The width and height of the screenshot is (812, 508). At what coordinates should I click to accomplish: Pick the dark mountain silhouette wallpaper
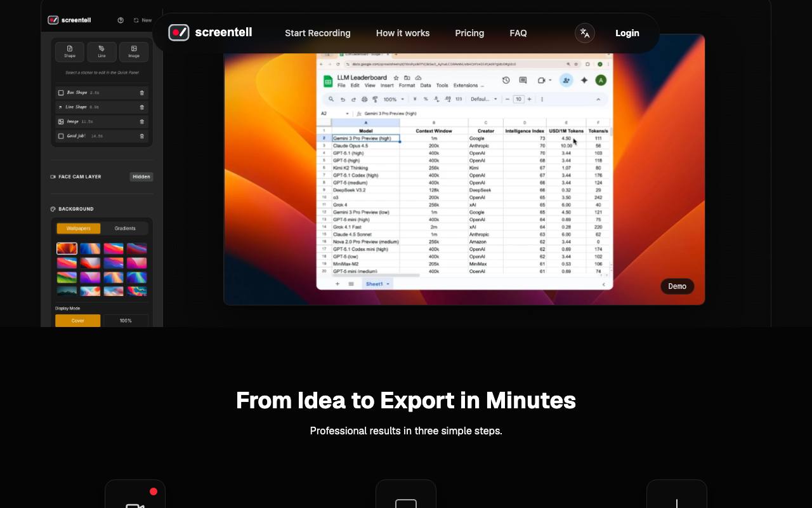click(67, 291)
